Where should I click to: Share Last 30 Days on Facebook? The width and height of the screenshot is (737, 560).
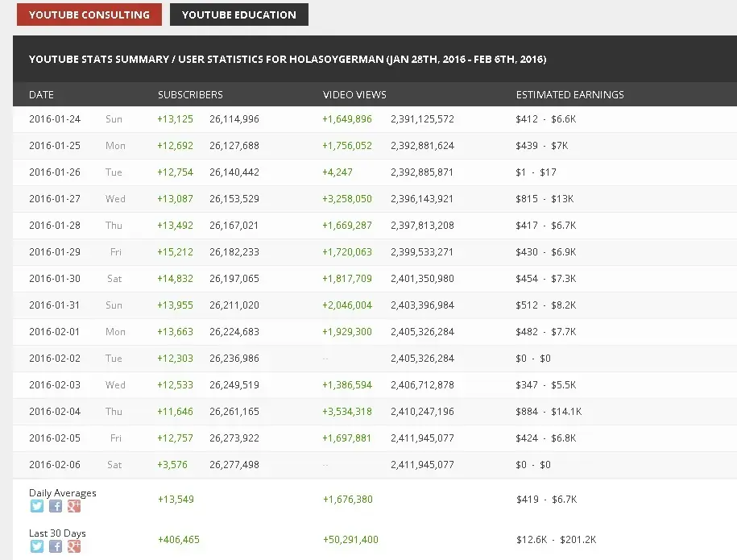(56, 546)
